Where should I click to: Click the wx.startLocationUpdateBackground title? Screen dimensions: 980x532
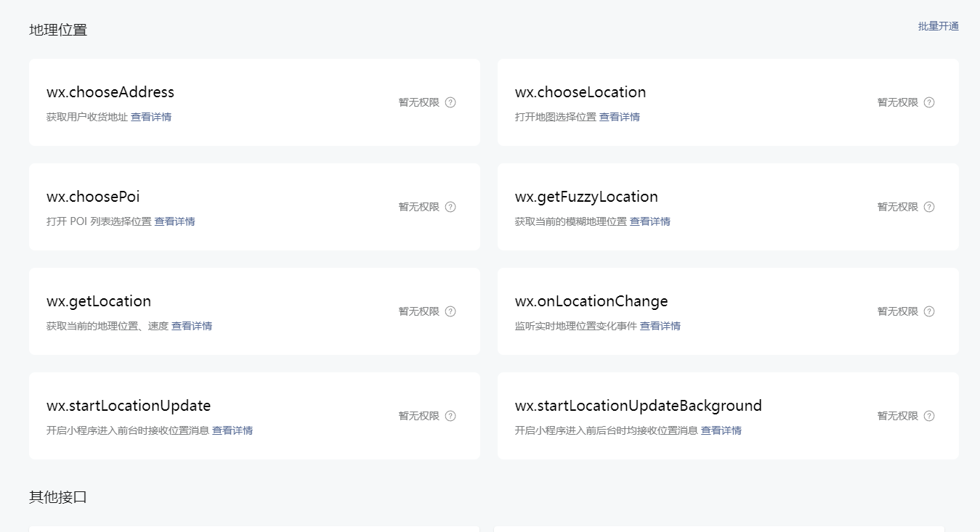pos(639,406)
